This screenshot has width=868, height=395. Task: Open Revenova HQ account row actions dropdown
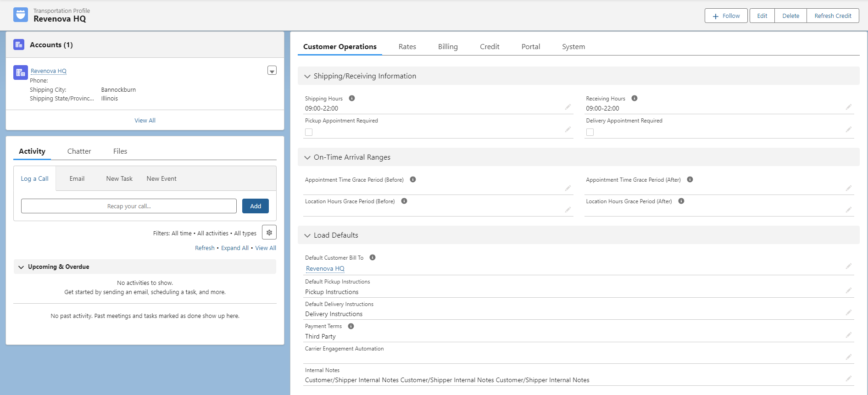point(272,71)
